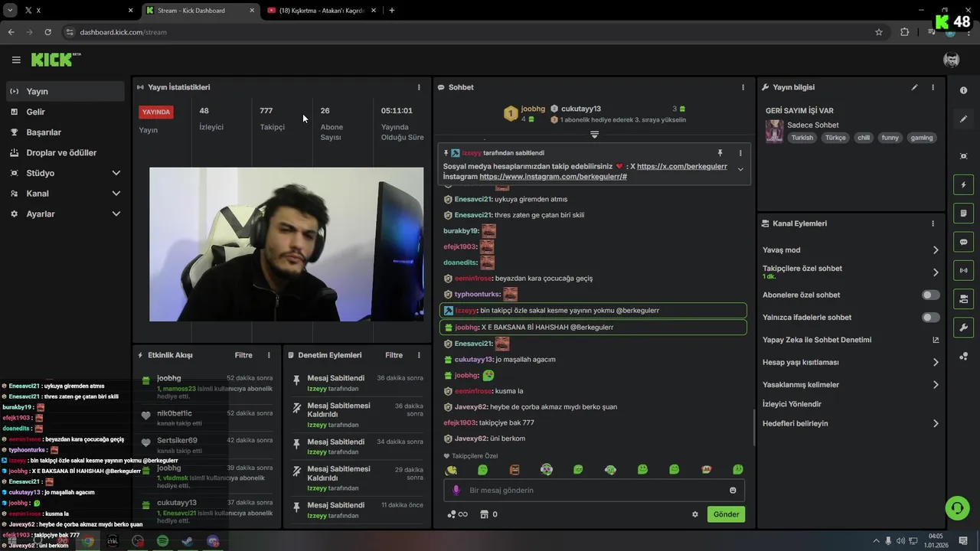Click the info icon in right sidebar

pos(963,90)
